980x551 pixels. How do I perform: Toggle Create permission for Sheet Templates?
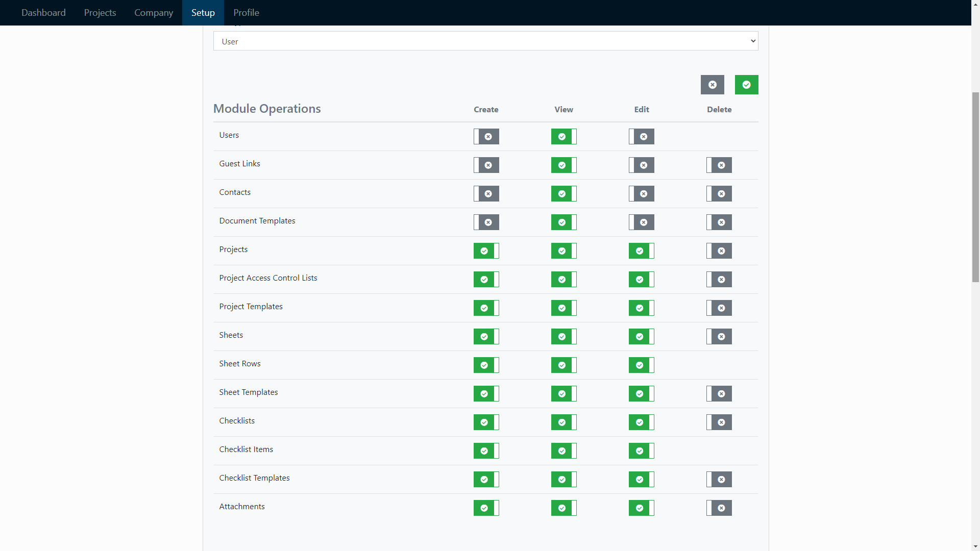click(486, 393)
